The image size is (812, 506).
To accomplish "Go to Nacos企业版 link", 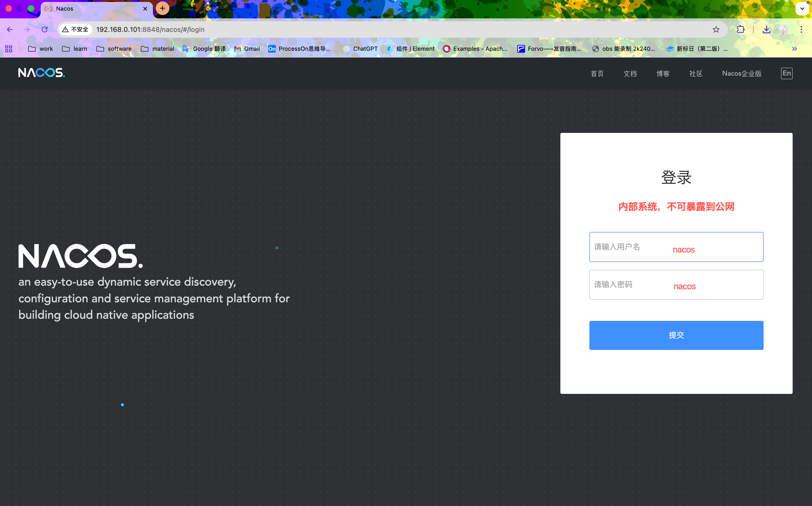I will 742,74.
